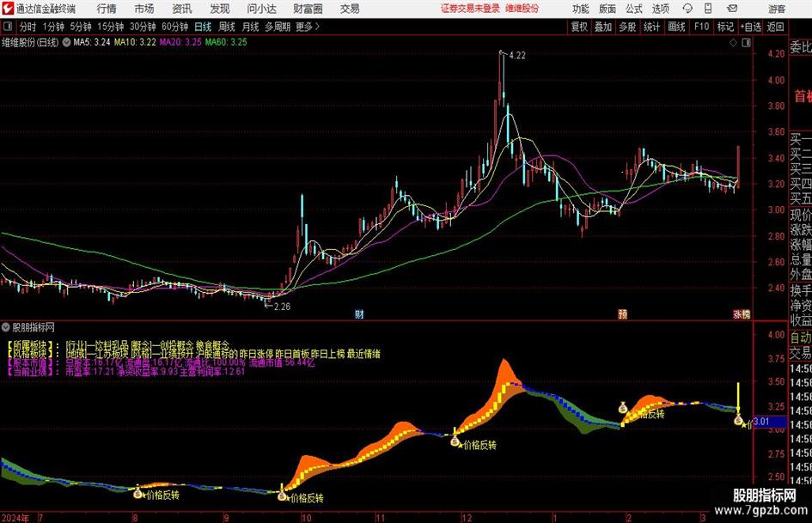
Task: Click the round icon beside 股朋指标网 indicator
Action: (x=6, y=327)
